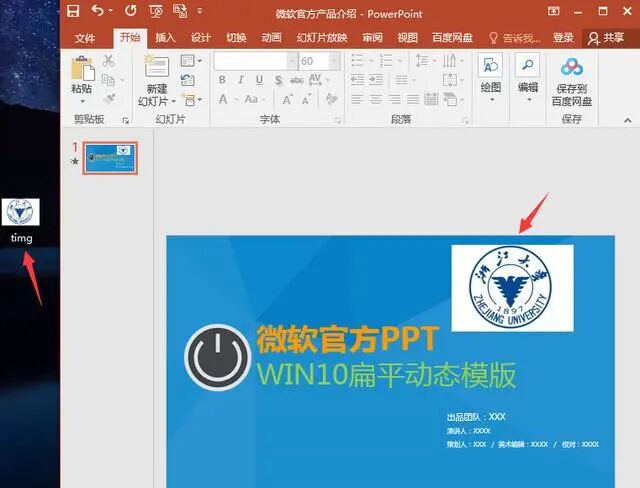The width and height of the screenshot is (640, 488).
Task: Expand the 粘贴 dropdown arrow
Action: click(x=82, y=101)
